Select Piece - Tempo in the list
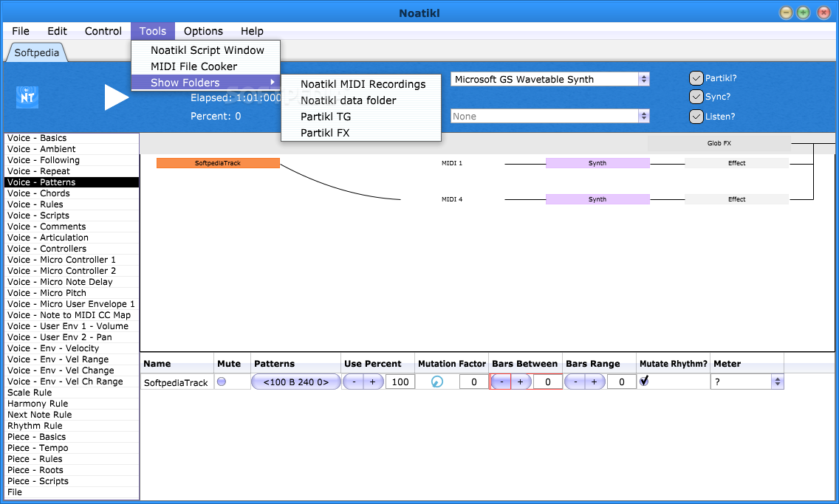 72,448
